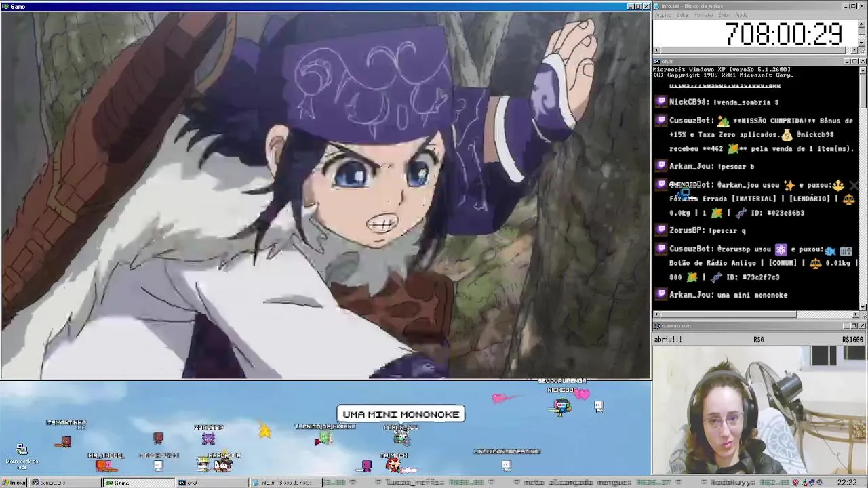
Task: Maximize the Game window
Action: 638,6
